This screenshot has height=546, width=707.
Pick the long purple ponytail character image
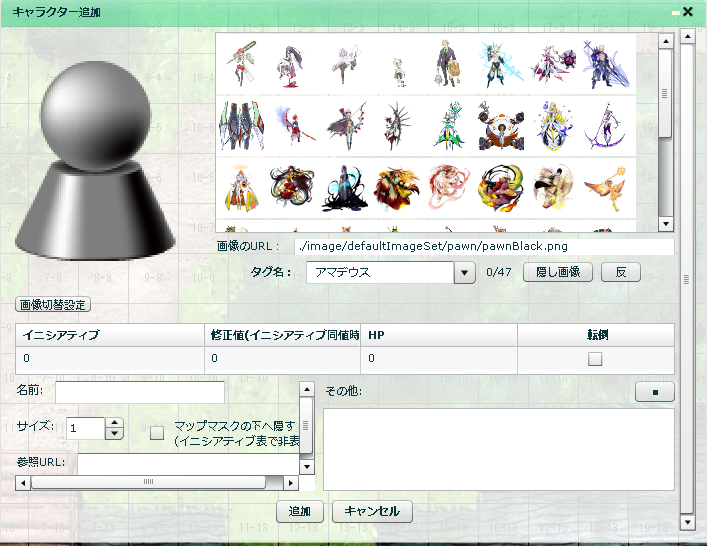[289, 66]
